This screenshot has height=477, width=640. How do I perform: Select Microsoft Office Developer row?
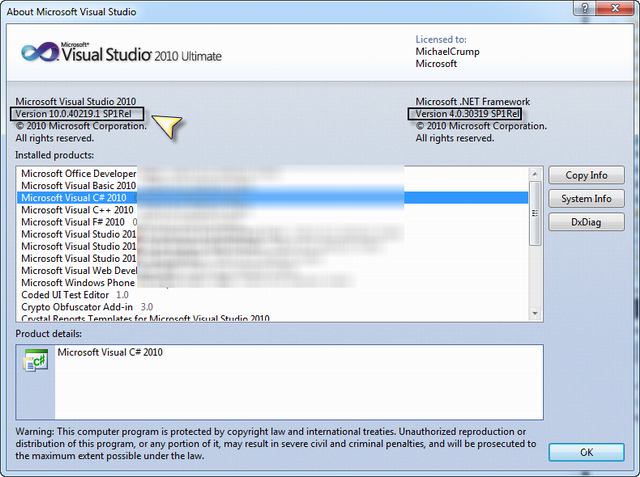[x=272, y=173]
